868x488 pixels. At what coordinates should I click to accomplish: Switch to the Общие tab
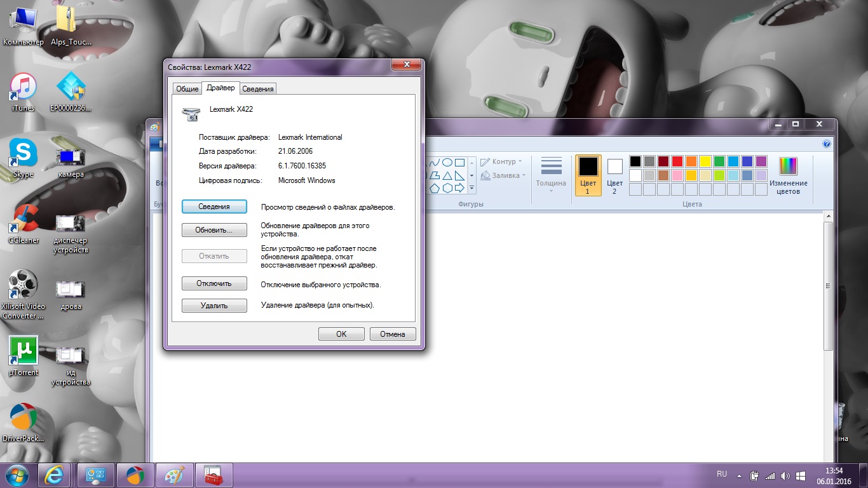coord(187,89)
